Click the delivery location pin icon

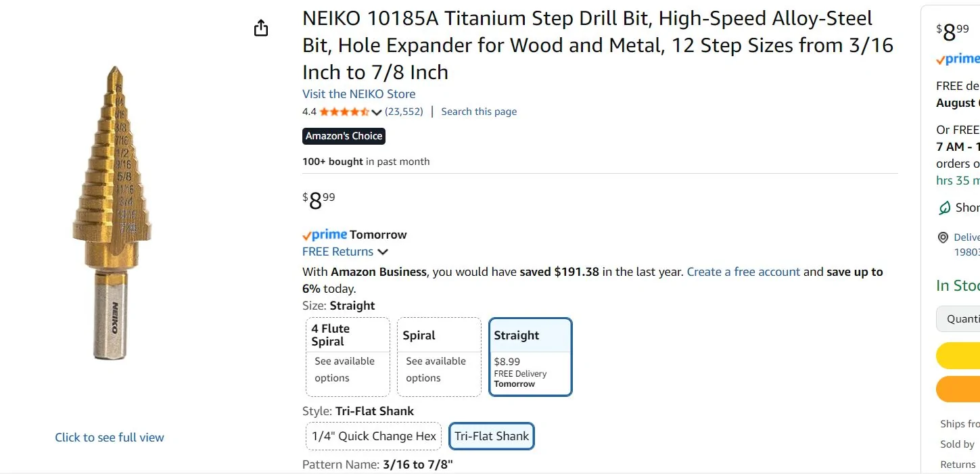(943, 237)
